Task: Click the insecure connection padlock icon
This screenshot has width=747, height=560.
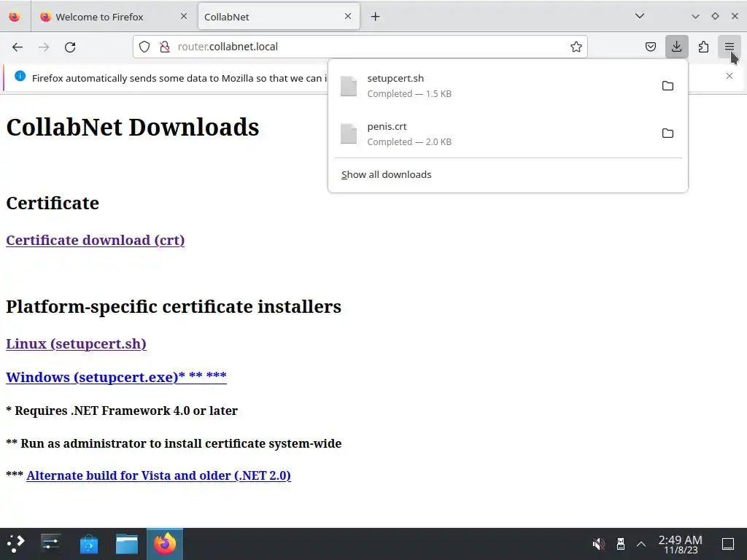Action: 165,47
